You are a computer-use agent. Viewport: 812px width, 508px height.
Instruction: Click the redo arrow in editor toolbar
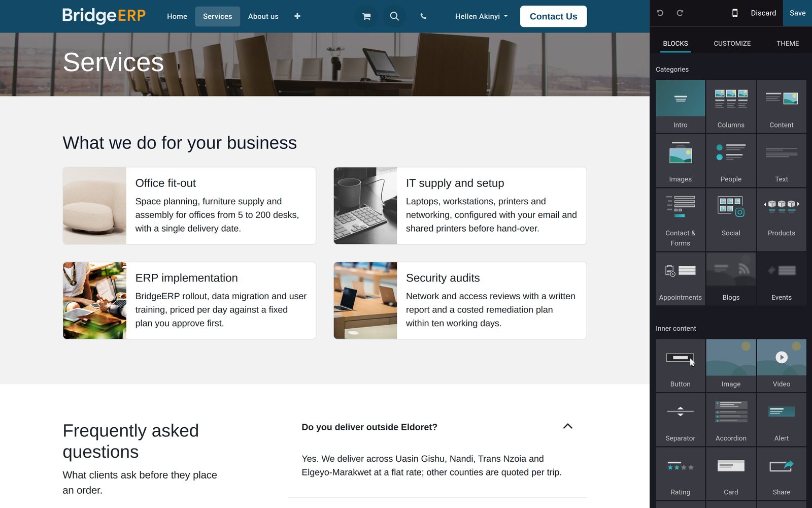pos(680,13)
